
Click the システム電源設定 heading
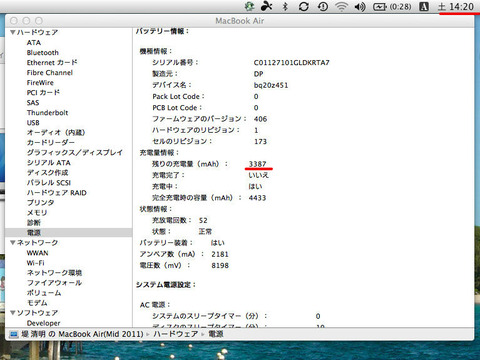point(166,285)
